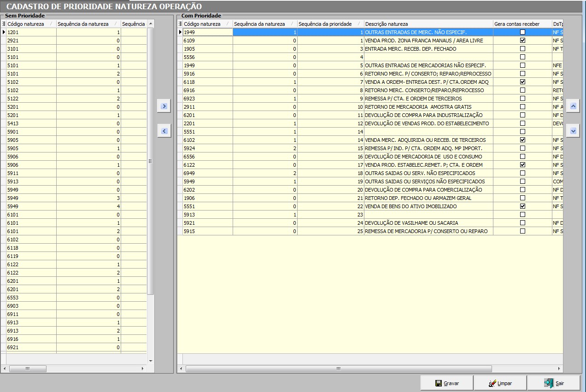
Task: Click the Limpar clear button
Action: (500, 383)
